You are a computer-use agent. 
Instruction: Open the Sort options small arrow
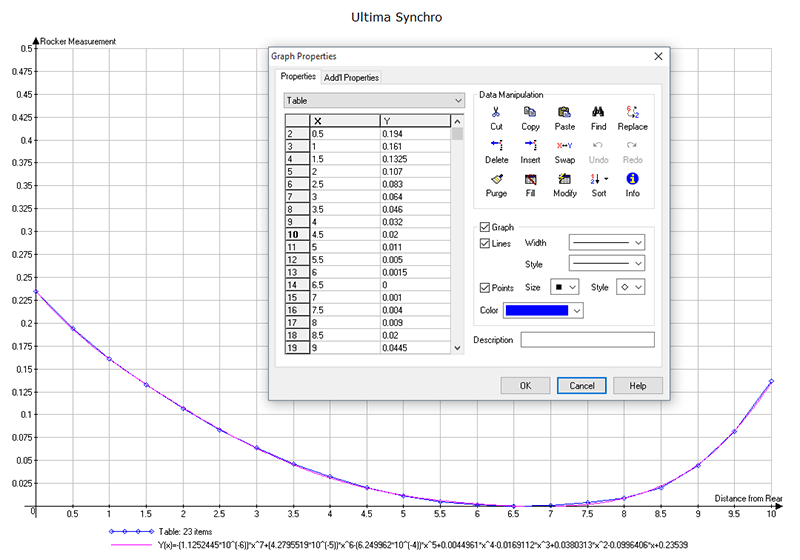coord(606,179)
